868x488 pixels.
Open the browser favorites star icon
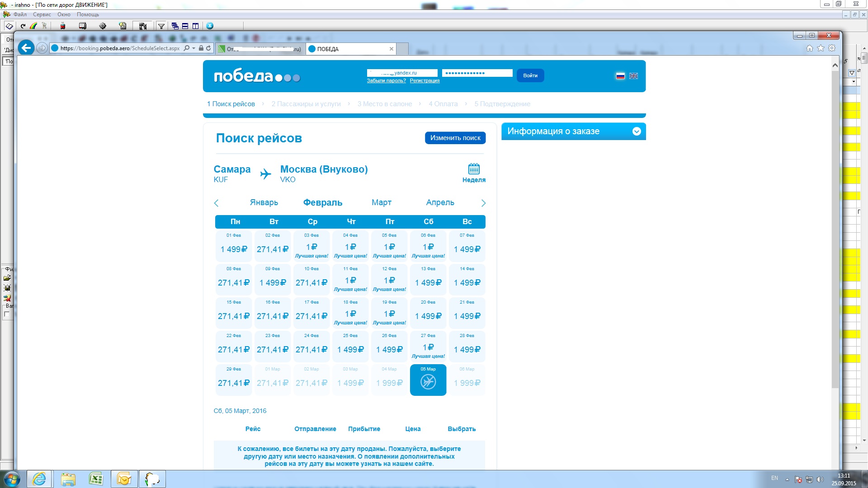[x=821, y=48]
